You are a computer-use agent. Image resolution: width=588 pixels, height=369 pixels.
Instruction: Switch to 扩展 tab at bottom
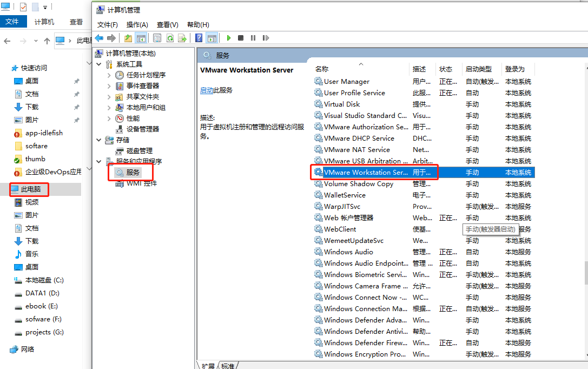[208, 366]
